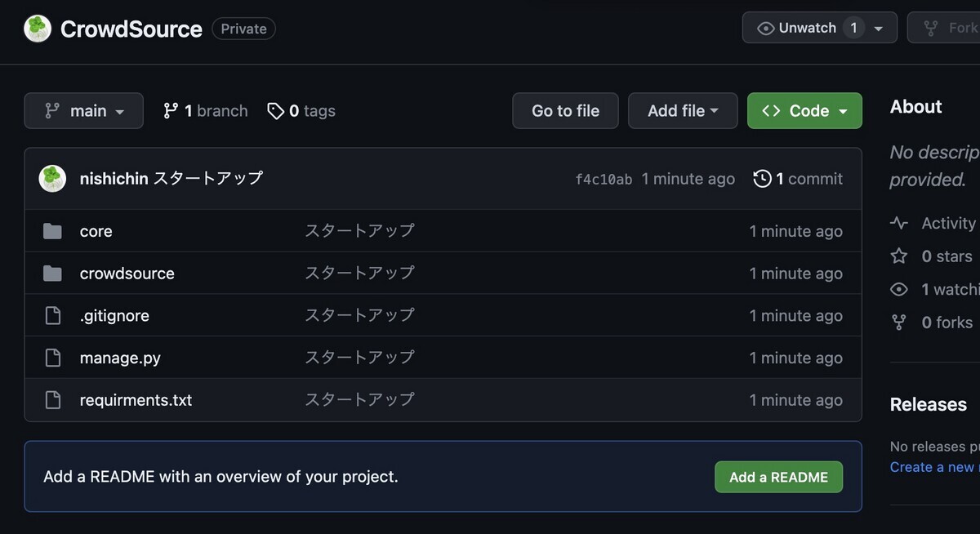Image resolution: width=980 pixels, height=534 pixels.
Task: Open the green Code dropdown
Action: [x=804, y=110]
